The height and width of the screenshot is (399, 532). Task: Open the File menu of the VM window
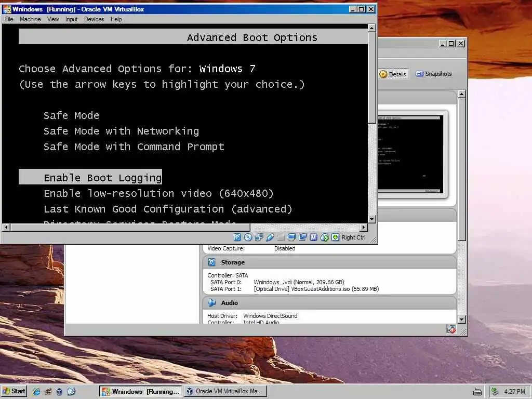pyautogui.click(x=9, y=19)
